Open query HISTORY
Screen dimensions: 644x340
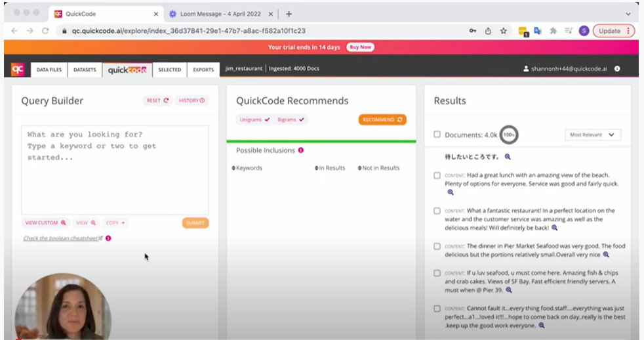click(191, 100)
